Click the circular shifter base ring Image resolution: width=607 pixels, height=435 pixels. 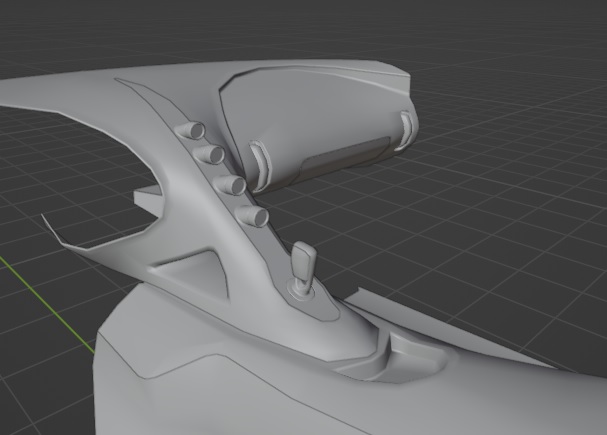tap(302, 292)
